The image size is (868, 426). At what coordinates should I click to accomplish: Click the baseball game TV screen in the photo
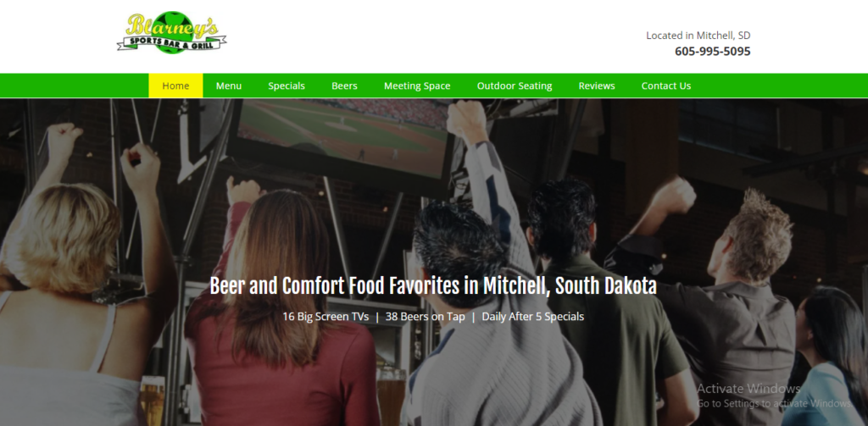click(343, 136)
